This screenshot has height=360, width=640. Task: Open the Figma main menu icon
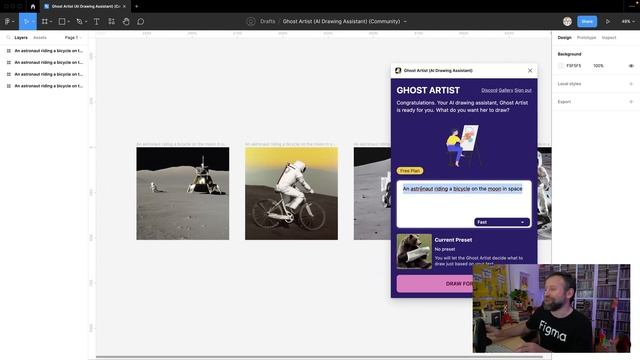9,21
